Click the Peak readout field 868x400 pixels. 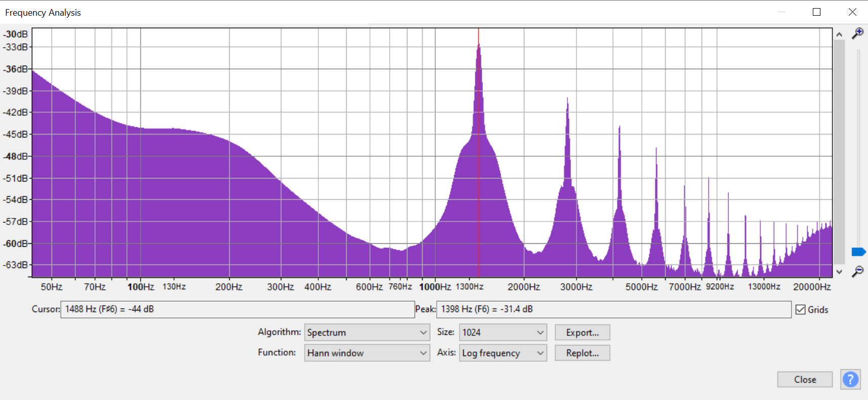click(614, 309)
